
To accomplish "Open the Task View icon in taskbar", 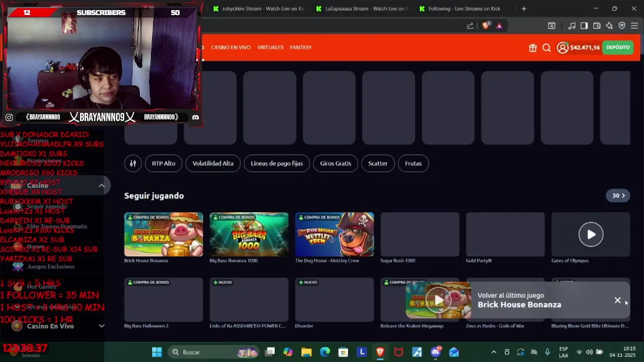I will (270, 352).
